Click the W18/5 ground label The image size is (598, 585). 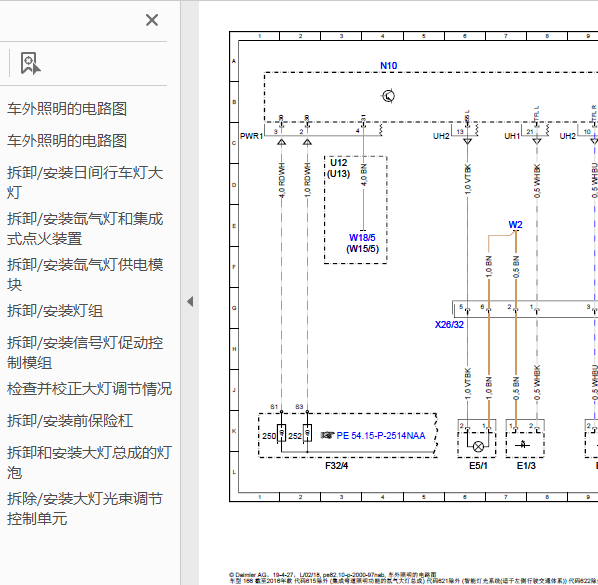pyautogui.click(x=362, y=238)
